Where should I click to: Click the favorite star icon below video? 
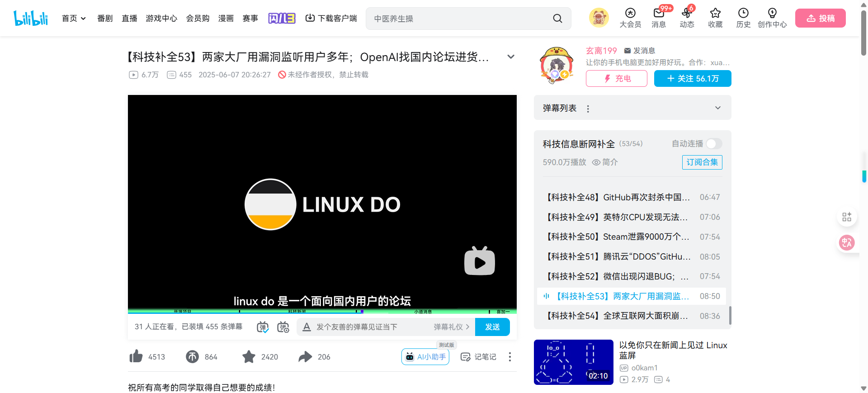(249, 357)
